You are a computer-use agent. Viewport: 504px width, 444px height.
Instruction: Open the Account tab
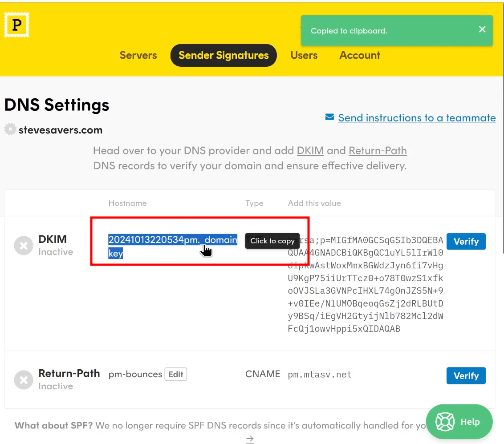(360, 55)
